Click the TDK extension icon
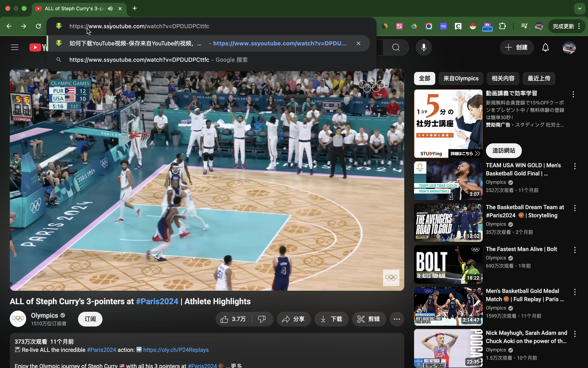 click(x=443, y=26)
